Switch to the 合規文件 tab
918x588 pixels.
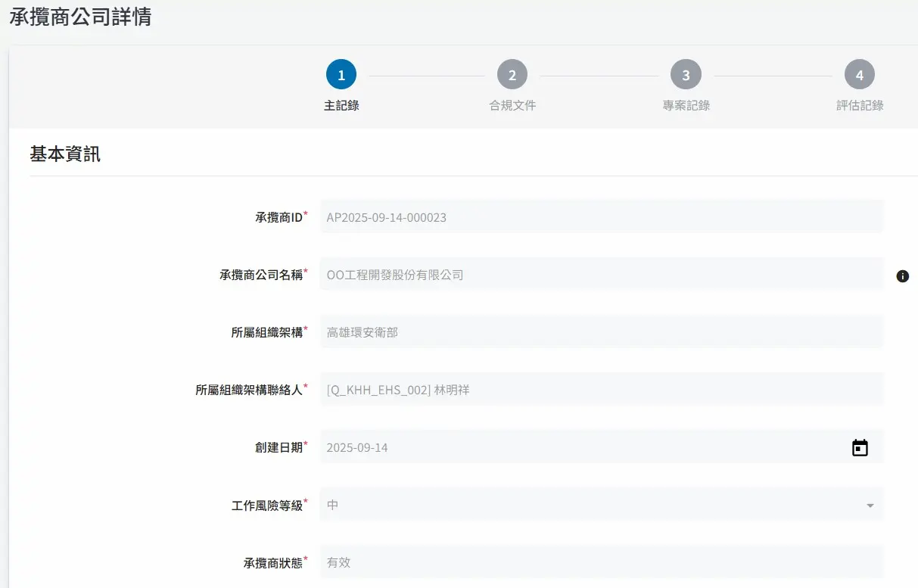[512, 106]
